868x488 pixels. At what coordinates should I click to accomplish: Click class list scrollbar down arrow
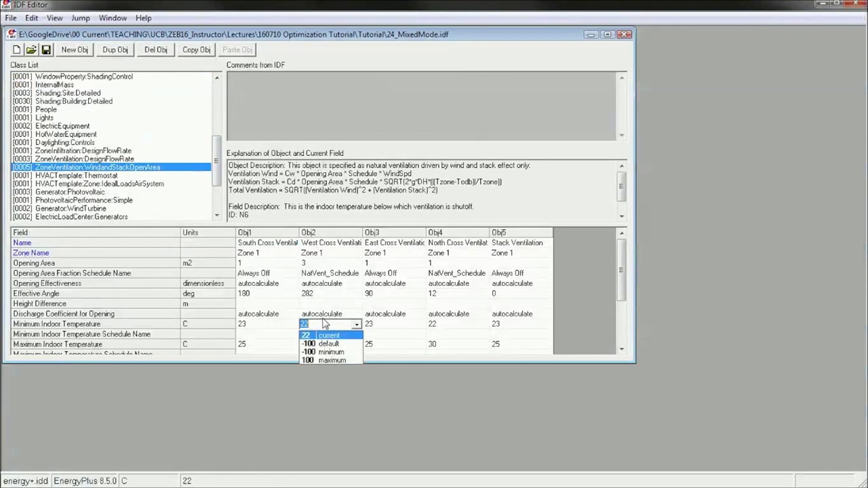click(217, 216)
